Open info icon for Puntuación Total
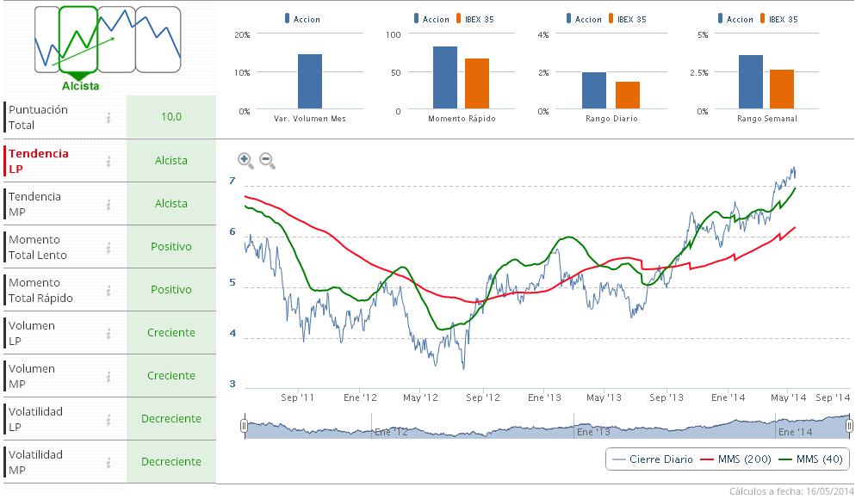868x499 pixels. [108, 117]
